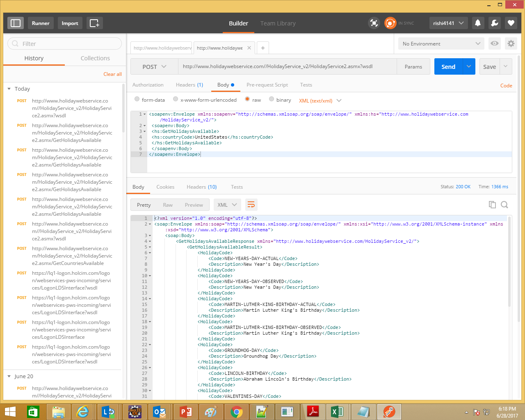Open a new window with the plus-window icon
The width and height of the screenshot is (525, 420).
(x=95, y=23)
